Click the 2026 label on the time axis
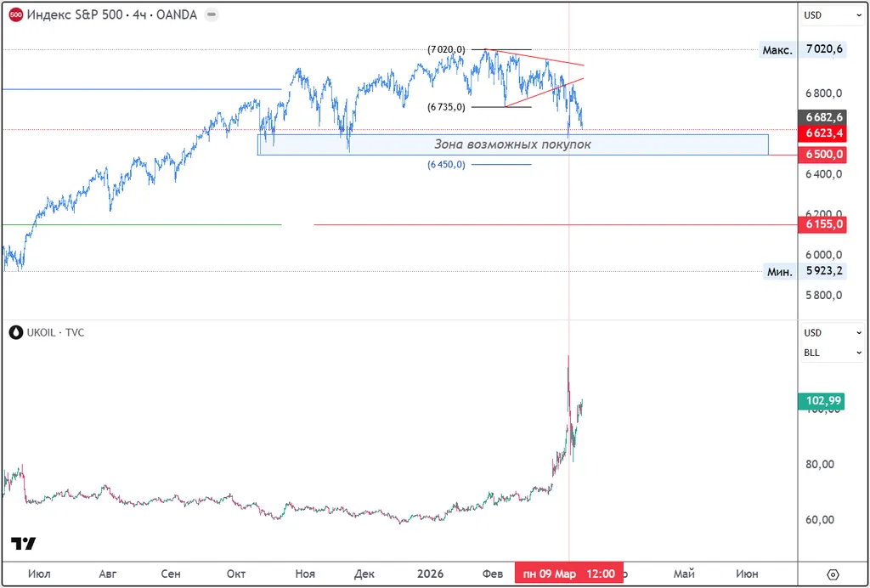The height and width of the screenshot is (588, 870). (x=430, y=574)
